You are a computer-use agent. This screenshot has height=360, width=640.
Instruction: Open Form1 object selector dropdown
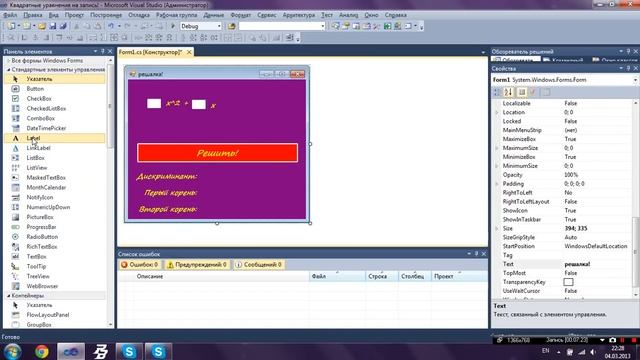coord(635,80)
